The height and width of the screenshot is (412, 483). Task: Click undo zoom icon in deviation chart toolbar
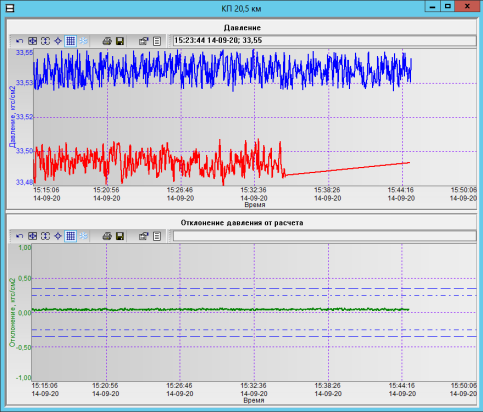point(19,236)
